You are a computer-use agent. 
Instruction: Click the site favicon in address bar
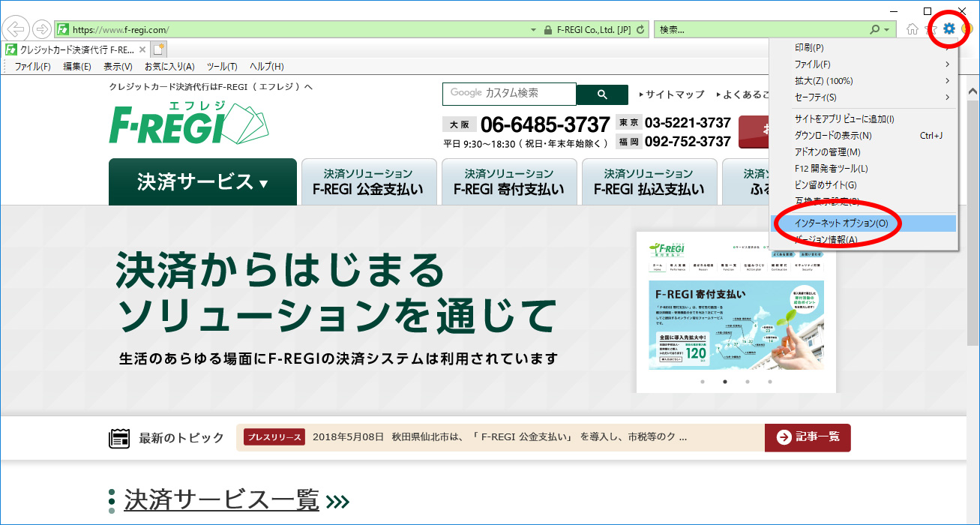[63, 30]
